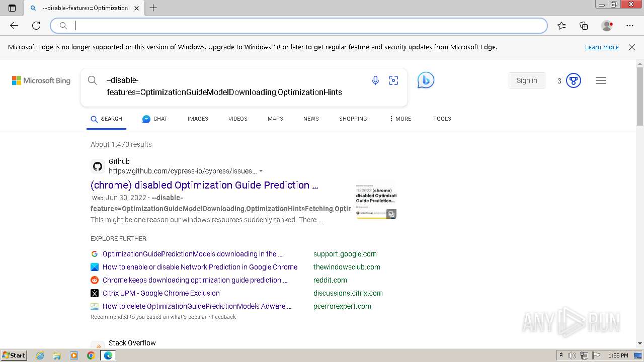Switch to the NEWS tab

(311, 119)
